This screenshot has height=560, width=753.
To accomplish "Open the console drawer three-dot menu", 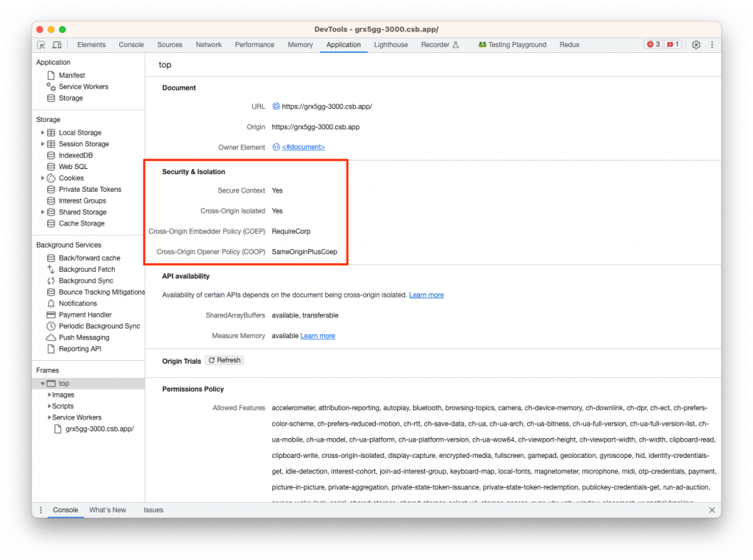I will click(x=41, y=510).
